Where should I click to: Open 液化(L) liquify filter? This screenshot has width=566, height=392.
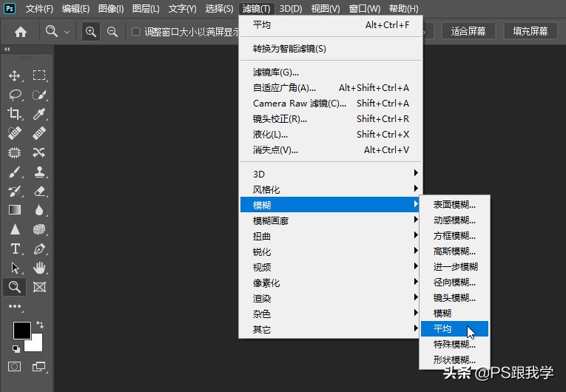(330, 135)
